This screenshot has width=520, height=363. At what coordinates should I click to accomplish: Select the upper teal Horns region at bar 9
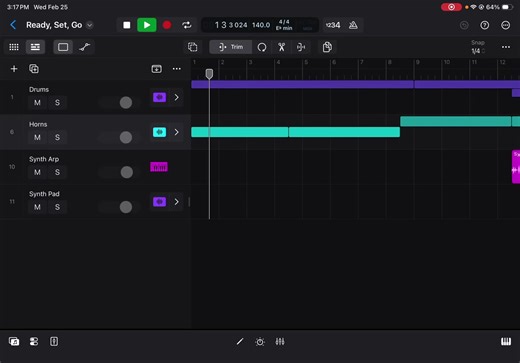(x=455, y=121)
